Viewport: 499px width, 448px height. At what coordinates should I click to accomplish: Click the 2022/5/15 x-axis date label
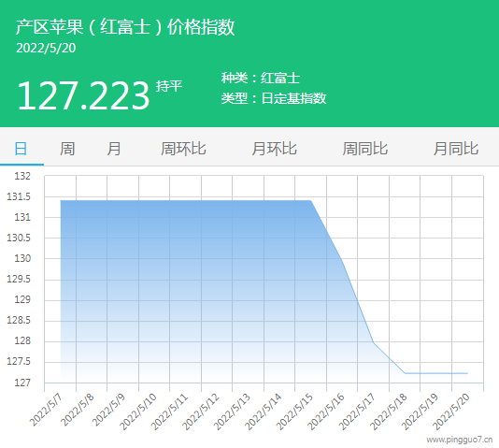coord(294,412)
